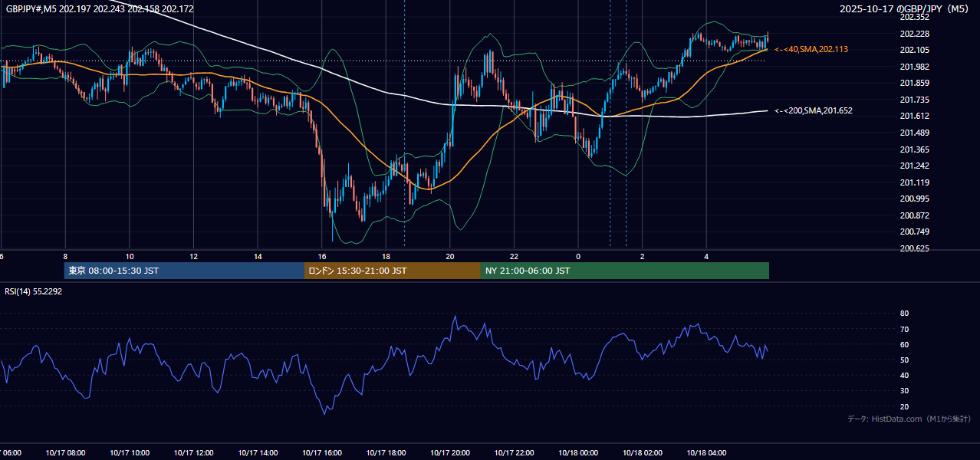The image size is (980, 460).
Task: Click RSI scale value 40
Action: [904, 375]
